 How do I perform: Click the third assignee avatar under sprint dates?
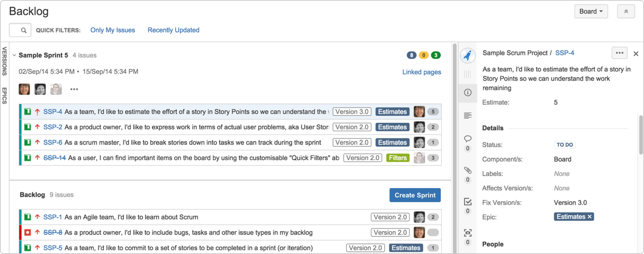pos(56,89)
